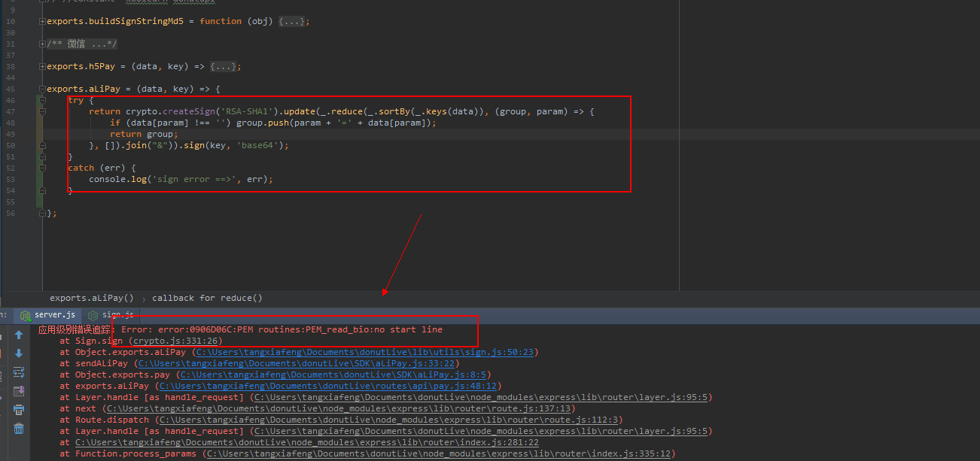Image resolution: width=980 pixels, height=461 pixels.
Task: Open the sign.js:50:23 stack trace link
Action: click(366, 352)
